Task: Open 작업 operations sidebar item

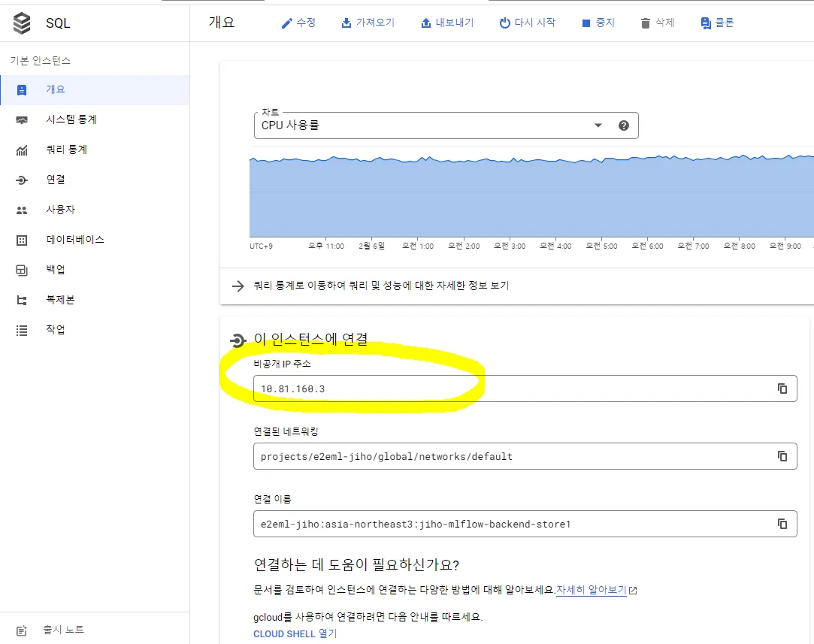Action: click(x=95, y=331)
